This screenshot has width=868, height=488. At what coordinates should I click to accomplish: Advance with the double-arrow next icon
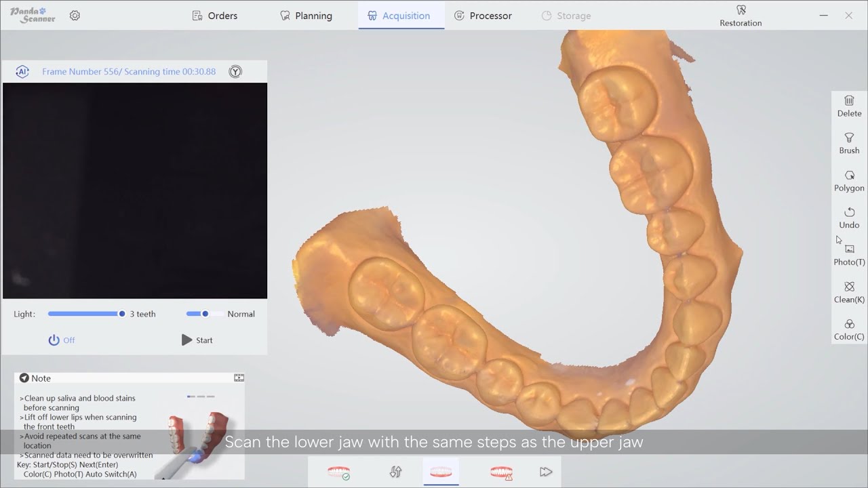tap(546, 472)
